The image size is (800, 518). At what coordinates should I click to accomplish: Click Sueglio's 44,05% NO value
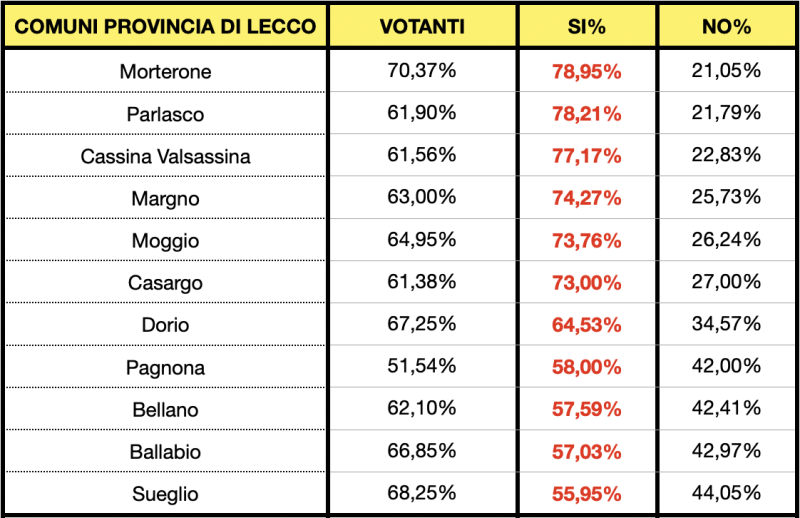[726, 493]
